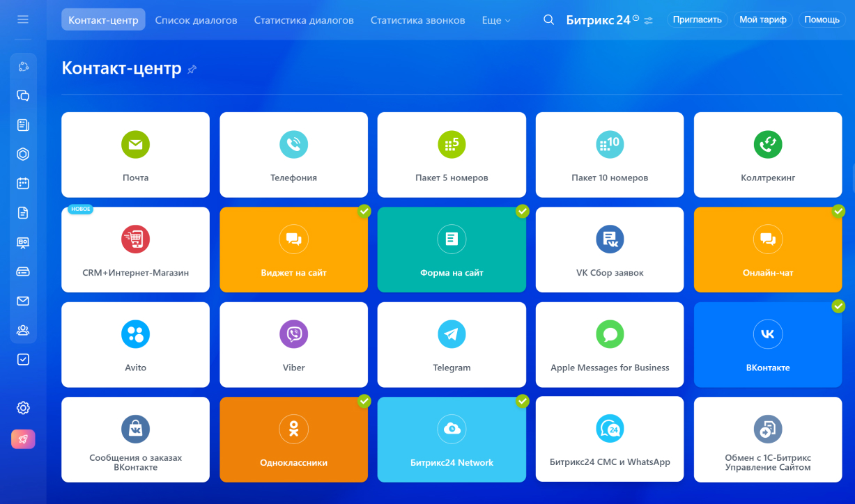855x504 pixels.
Task: Open the blue ВКонтакте tile
Action: [x=768, y=345]
